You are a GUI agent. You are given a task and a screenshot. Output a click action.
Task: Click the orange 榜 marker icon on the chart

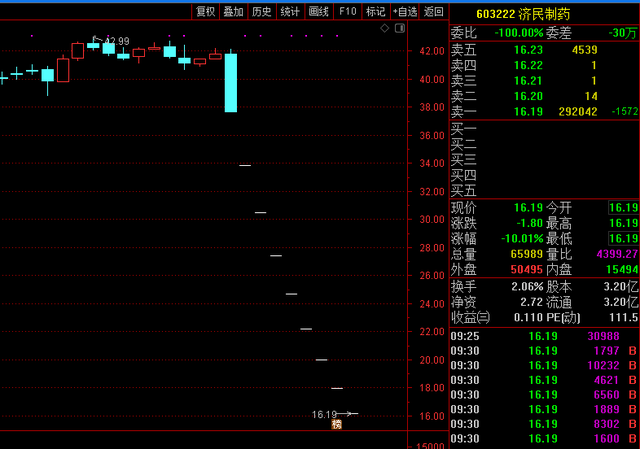[x=337, y=425]
